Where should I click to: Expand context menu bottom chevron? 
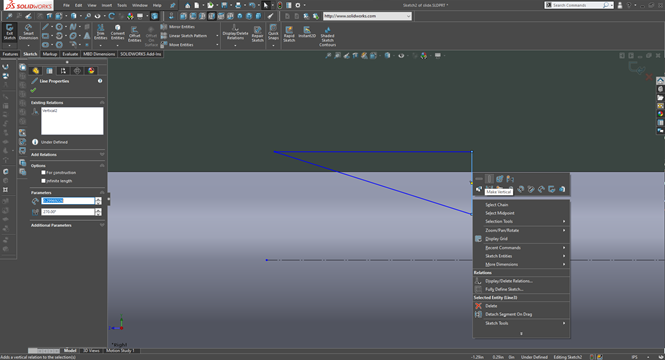[521, 334]
